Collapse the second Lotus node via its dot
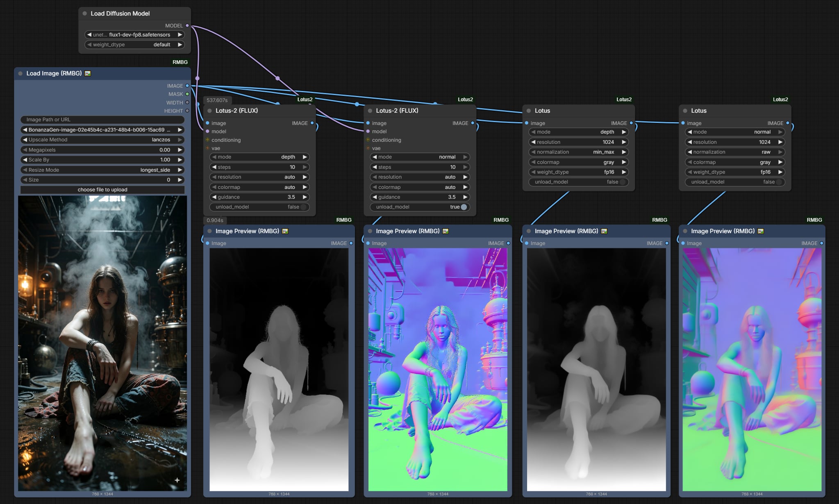Image resolution: width=839 pixels, height=504 pixels. (685, 111)
